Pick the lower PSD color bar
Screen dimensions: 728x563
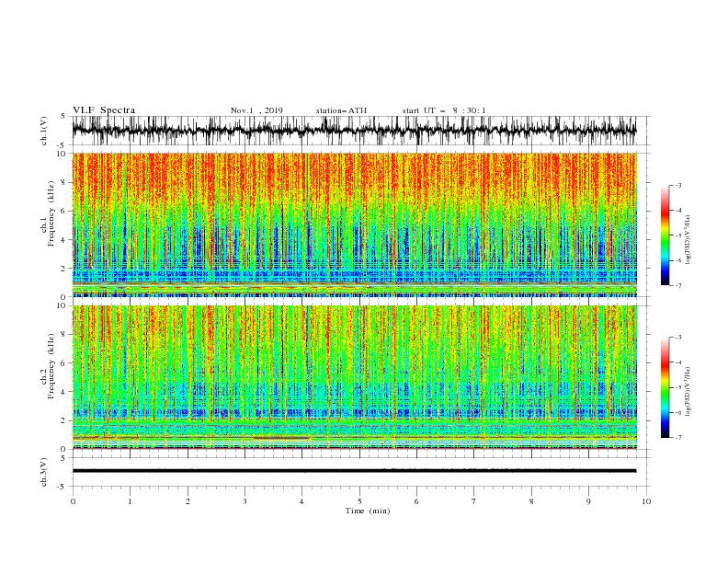665,387
